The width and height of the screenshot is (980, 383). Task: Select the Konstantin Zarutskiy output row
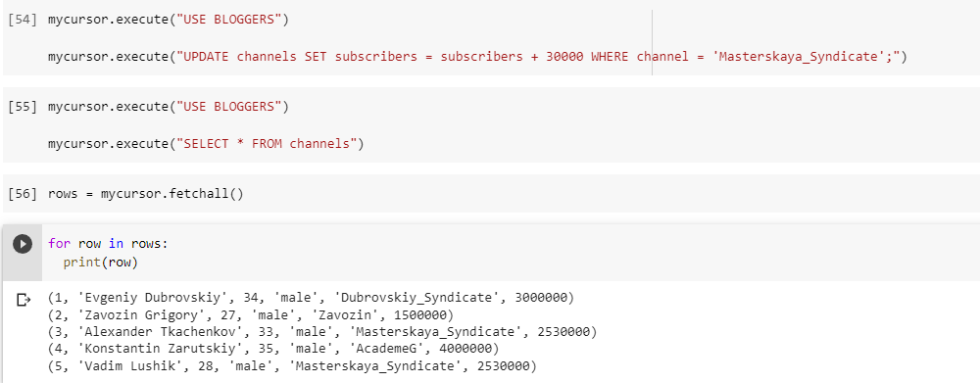pos(273,349)
